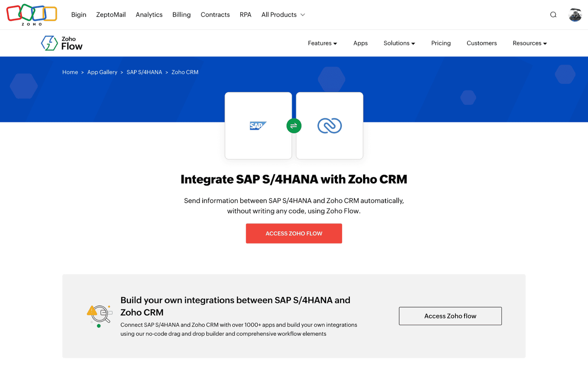Open Billing from the top bar
The image size is (588, 381).
coord(182,15)
